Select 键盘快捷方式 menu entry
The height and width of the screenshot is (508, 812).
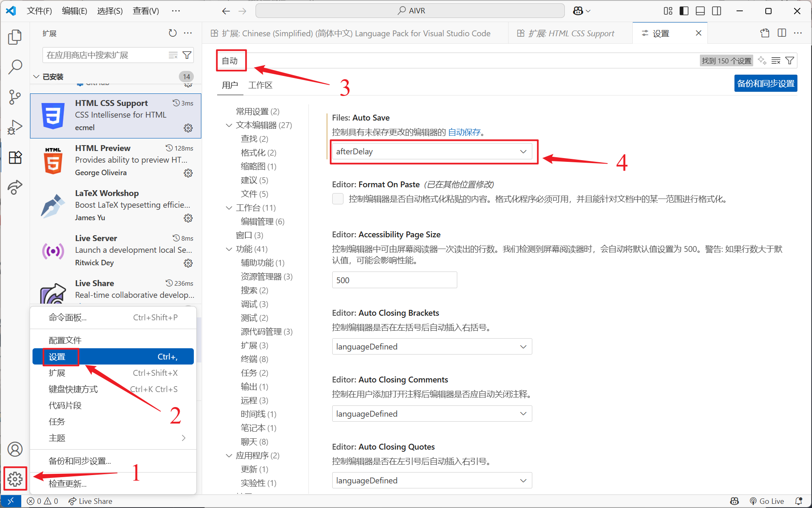pyautogui.click(x=113, y=389)
